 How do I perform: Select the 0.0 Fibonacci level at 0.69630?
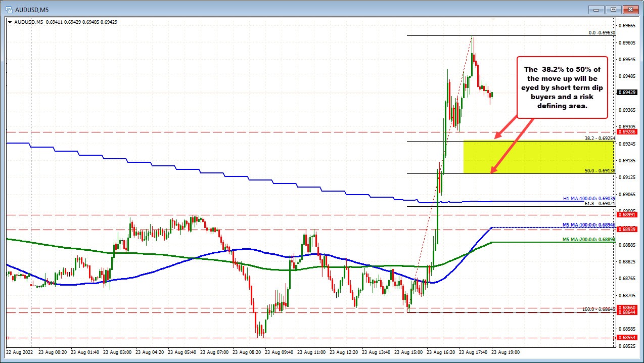click(x=602, y=32)
